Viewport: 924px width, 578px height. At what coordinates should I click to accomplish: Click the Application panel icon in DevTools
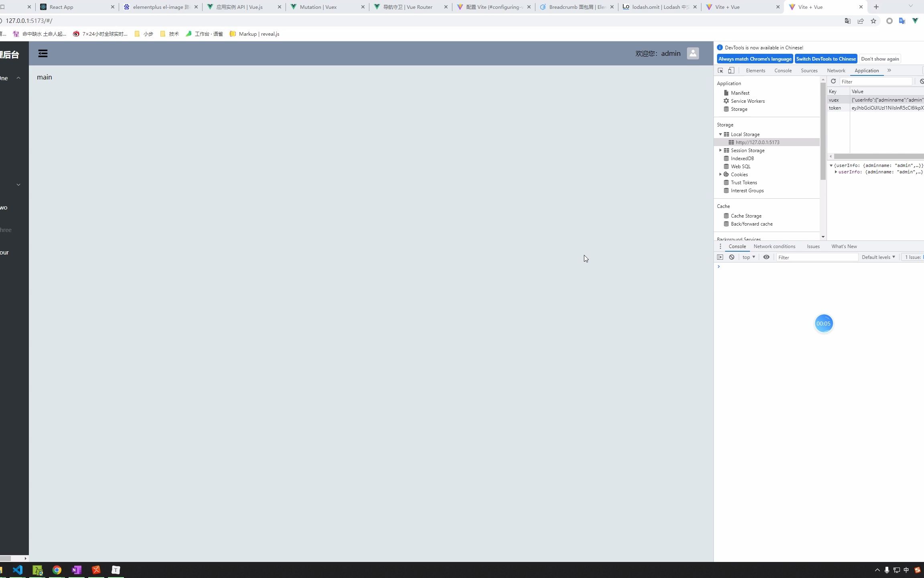(867, 71)
